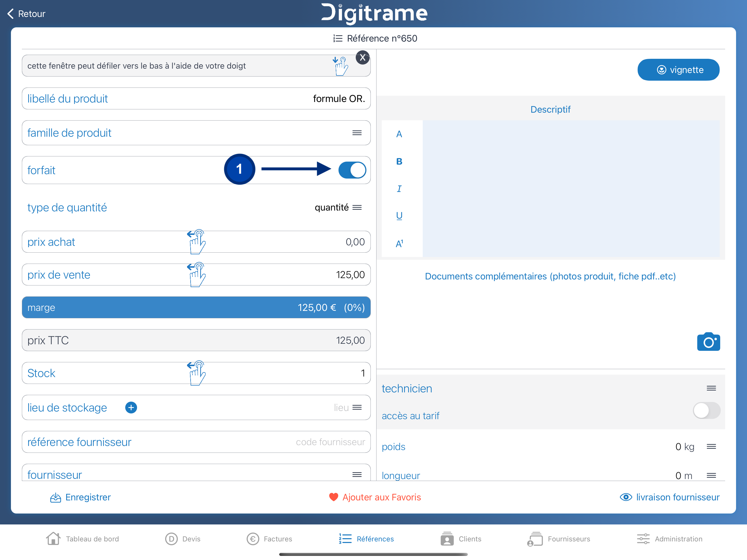
Task: Tap the A superscript size icon
Action: tap(399, 244)
